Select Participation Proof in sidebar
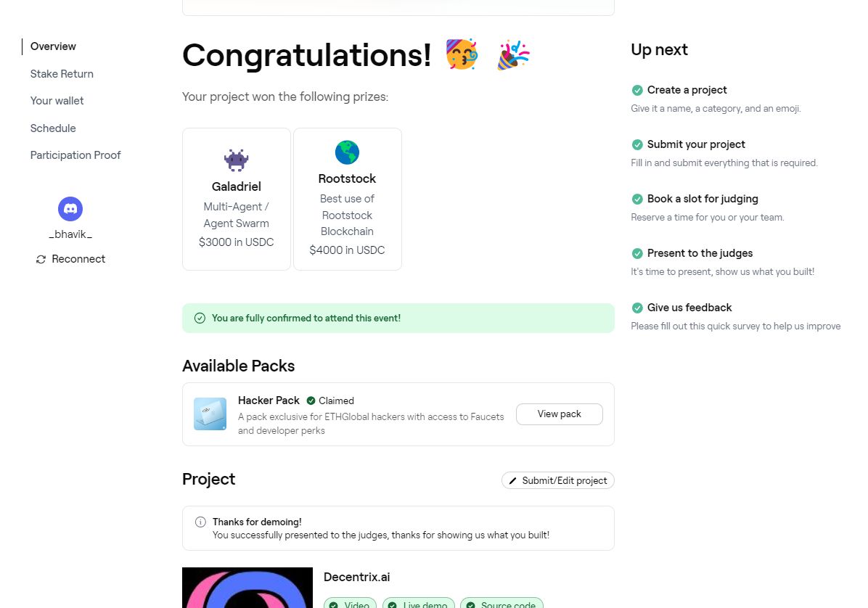 coord(75,155)
